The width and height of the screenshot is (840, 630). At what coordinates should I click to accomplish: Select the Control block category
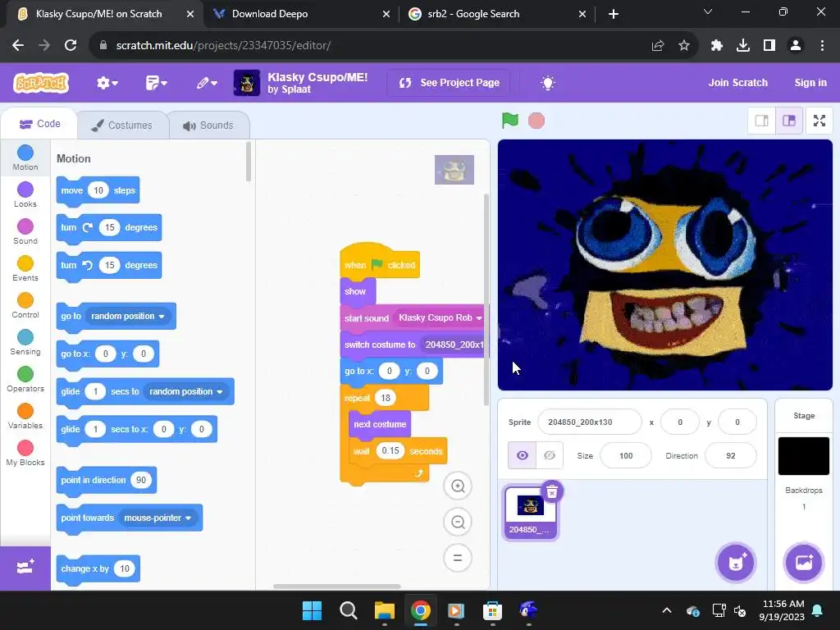(x=25, y=306)
